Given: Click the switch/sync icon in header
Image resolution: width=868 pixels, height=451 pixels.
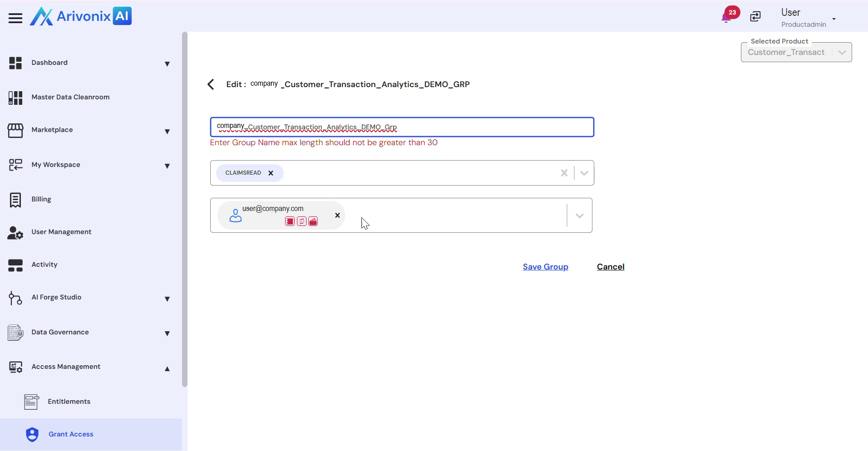Looking at the screenshot, I should (755, 17).
